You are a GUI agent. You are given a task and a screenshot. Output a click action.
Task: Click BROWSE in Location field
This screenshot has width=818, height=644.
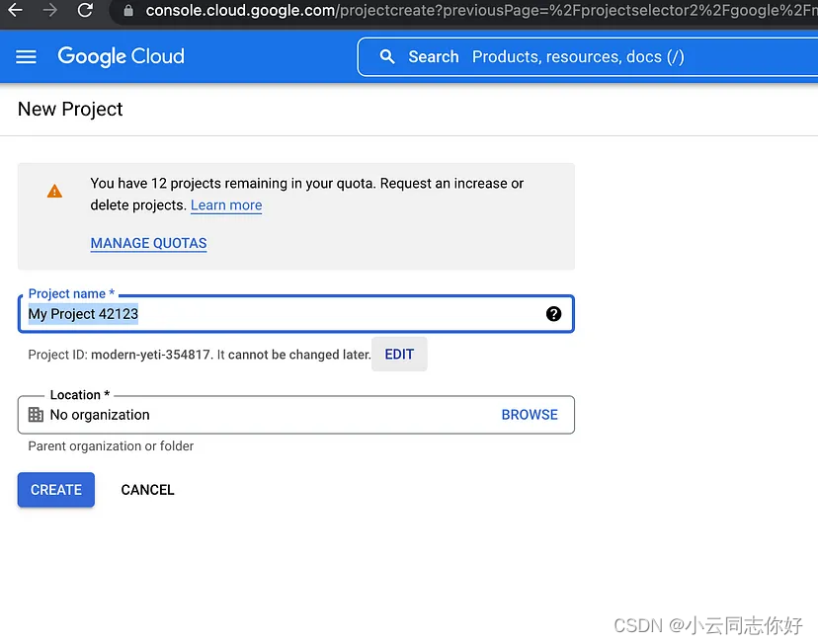coord(530,415)
